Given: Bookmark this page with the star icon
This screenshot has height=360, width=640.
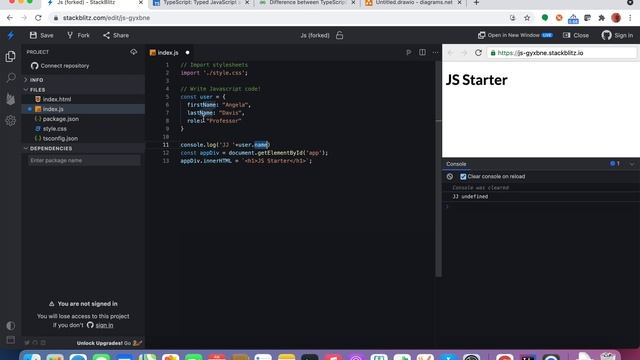Looking at the screenshot, I should click(527, 18).
